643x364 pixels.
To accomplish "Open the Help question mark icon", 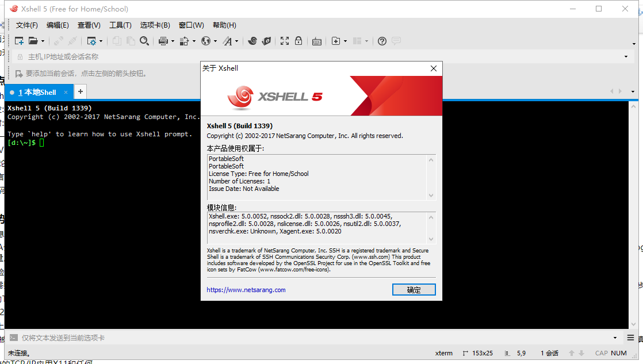I will coord(382,41).
